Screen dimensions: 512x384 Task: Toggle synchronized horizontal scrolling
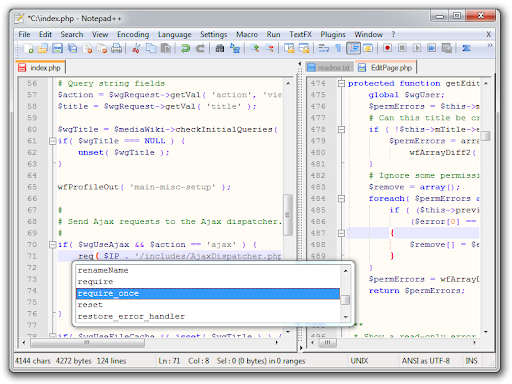click(304, 49)
